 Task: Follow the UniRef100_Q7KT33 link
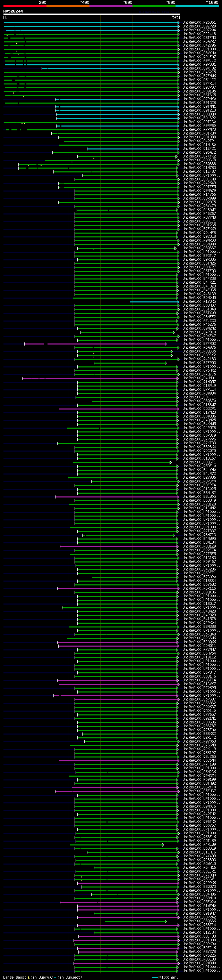point(199,443)
